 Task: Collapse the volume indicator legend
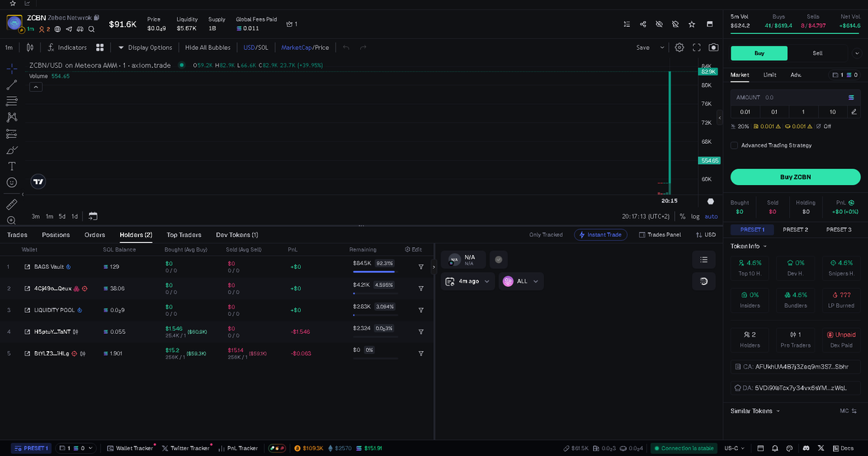pyautogui.click(x=35, y=87)
